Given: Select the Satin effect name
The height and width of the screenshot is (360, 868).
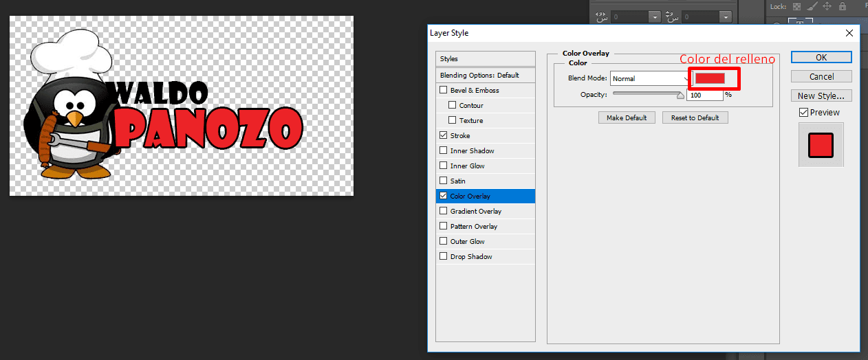Looking at the screenshot, I should click(457, 181).
